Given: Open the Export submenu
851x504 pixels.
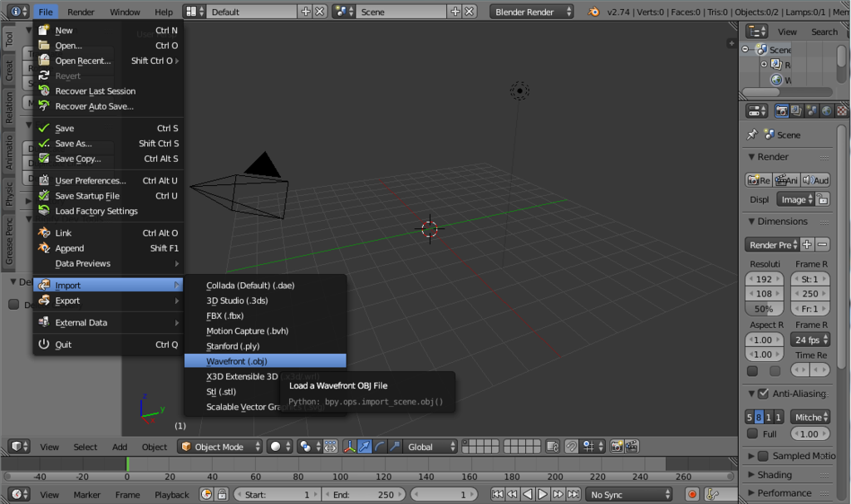Looking at the screenshot, I should 108,301.
